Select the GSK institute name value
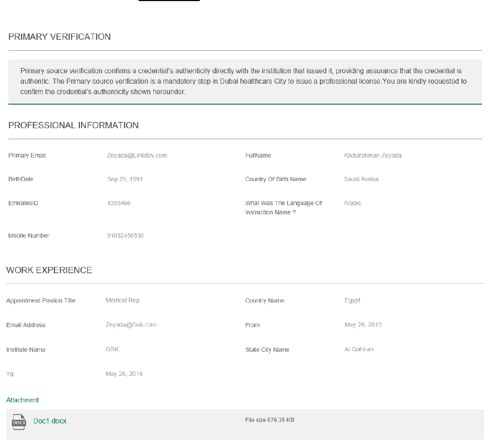The height and width of the screenshot is (448, 490). (x=112, y=349)
